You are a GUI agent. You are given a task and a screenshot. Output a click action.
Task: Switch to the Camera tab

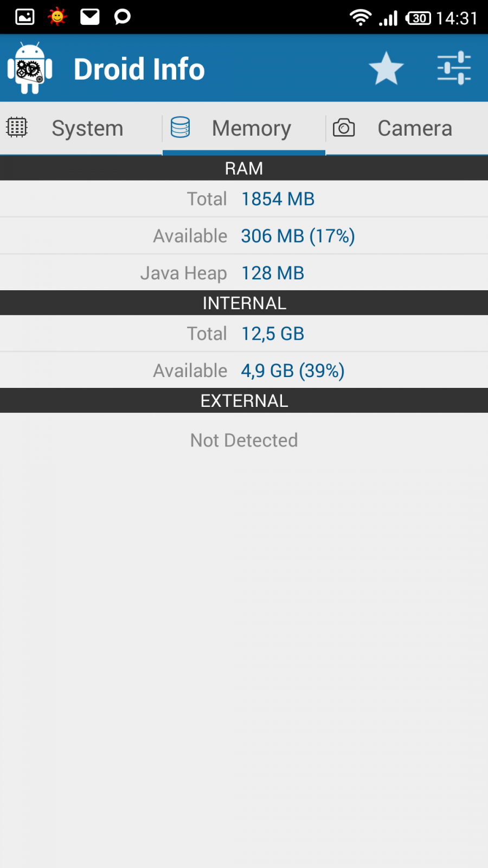(x=415, y=129)
